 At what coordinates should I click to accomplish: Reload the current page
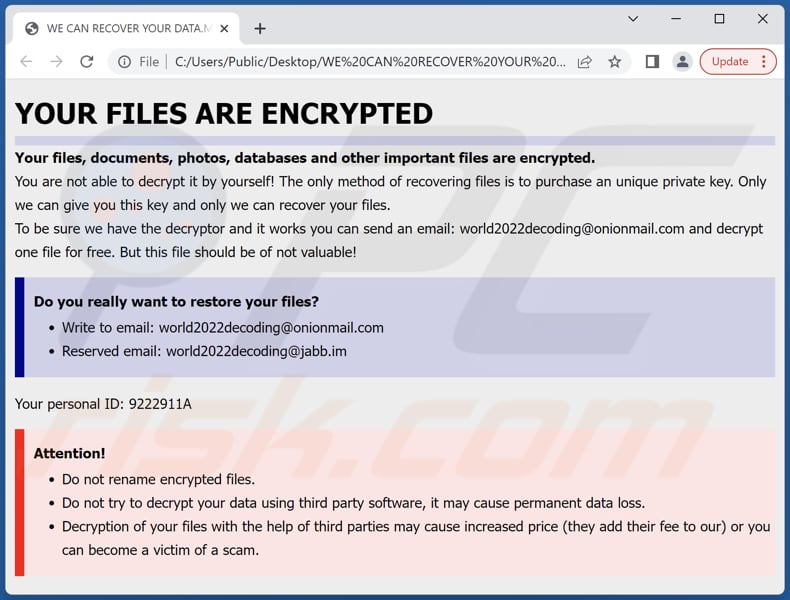(x=87, y=62)
